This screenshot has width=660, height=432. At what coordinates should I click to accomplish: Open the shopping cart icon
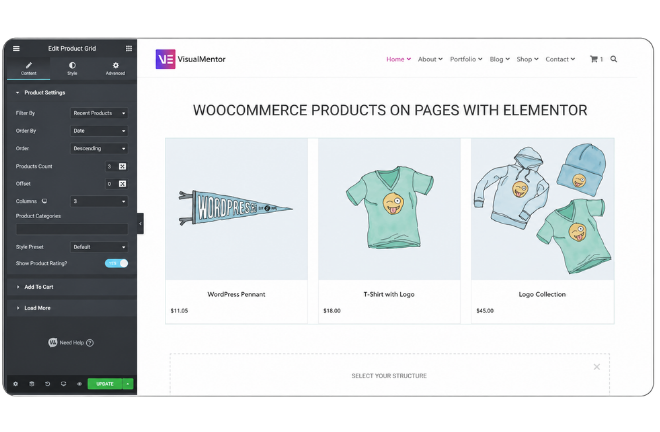596,59
